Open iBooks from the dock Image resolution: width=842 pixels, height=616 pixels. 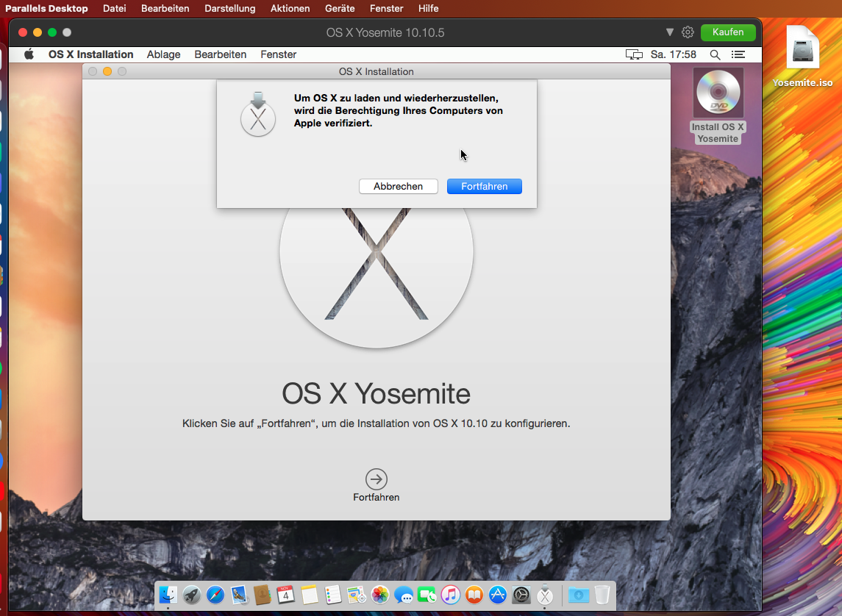click(474, 595)
